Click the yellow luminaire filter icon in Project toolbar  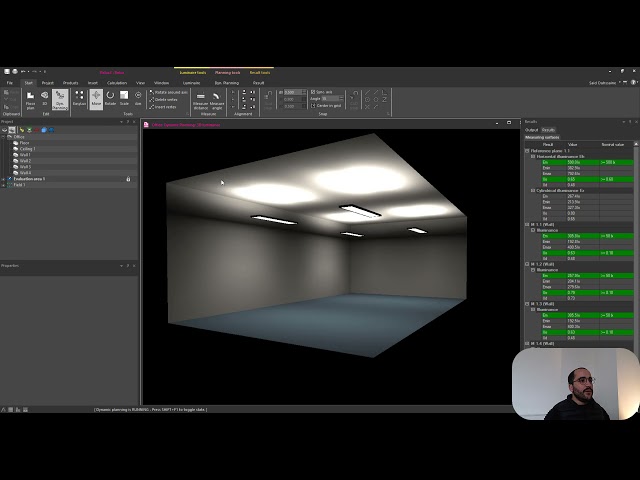[x=22, y=130]
